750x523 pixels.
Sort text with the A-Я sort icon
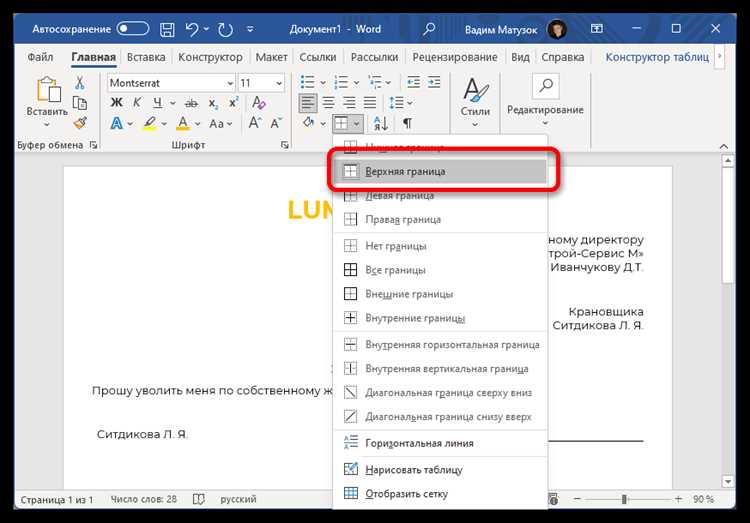[381, 123]
